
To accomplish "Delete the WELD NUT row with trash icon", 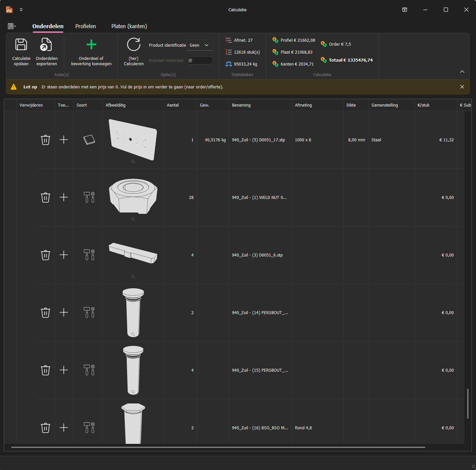I will [45, 198].
